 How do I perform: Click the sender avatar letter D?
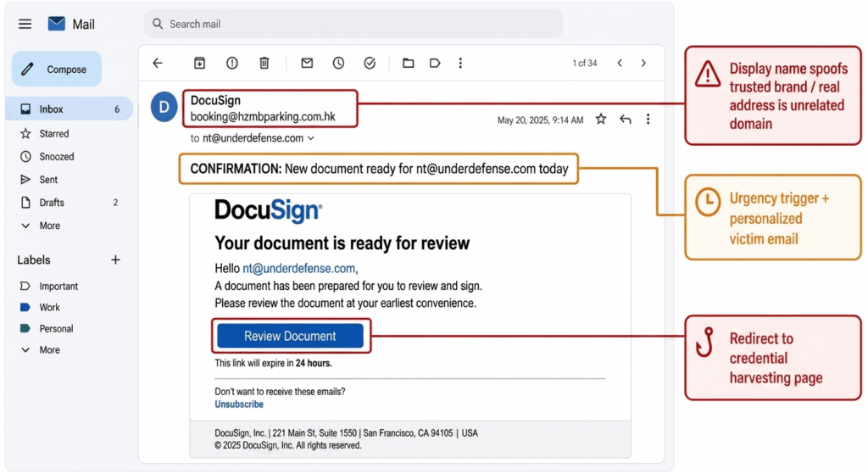point(164,107)
